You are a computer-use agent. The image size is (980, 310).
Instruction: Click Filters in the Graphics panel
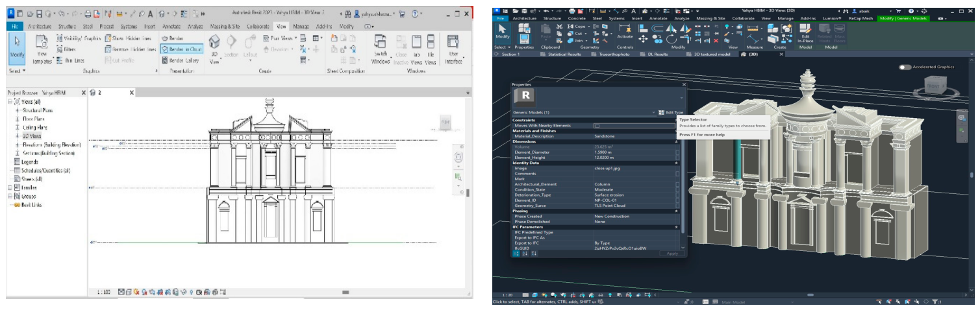pos(65,49)
